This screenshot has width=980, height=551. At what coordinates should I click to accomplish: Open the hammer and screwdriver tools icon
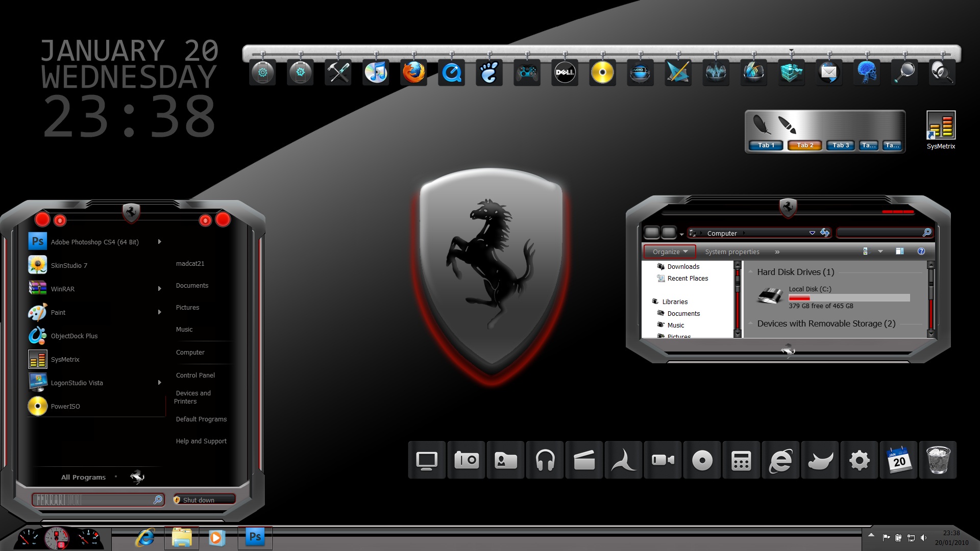click(x=338, y=72)
